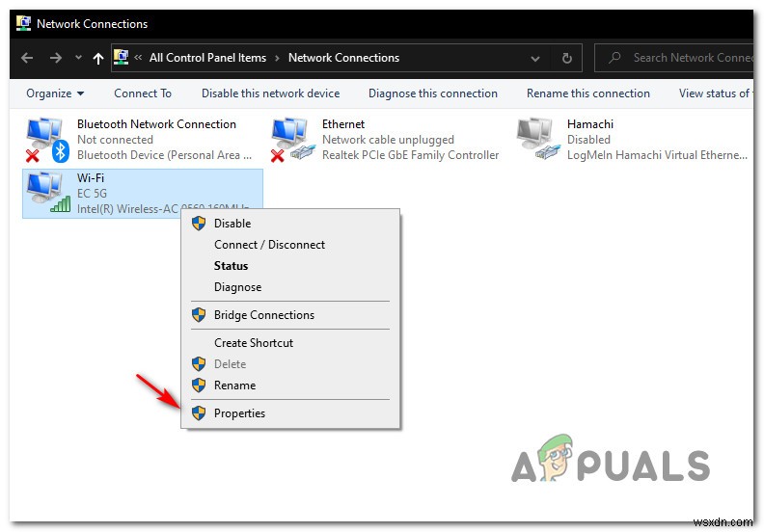Click the Forward navigation arrow
Viewport: 764px width, 532px height.
pos(56,58)
